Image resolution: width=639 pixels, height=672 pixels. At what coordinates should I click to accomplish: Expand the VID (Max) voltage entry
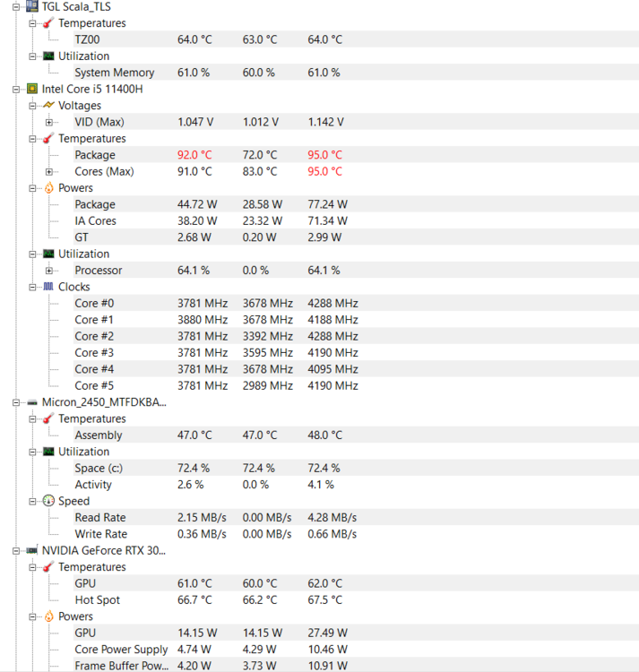(x=49, y=122)
